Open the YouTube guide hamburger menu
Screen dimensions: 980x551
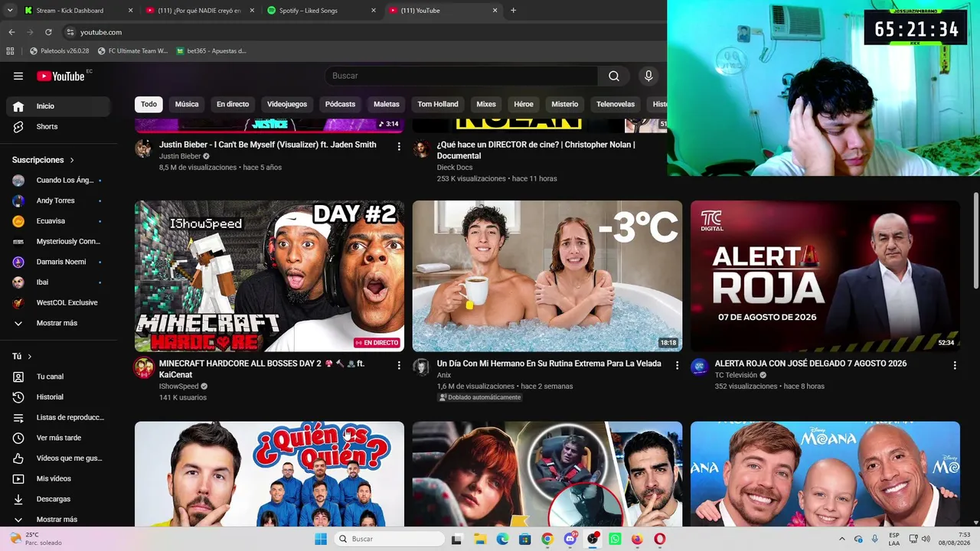coord(18,76)
